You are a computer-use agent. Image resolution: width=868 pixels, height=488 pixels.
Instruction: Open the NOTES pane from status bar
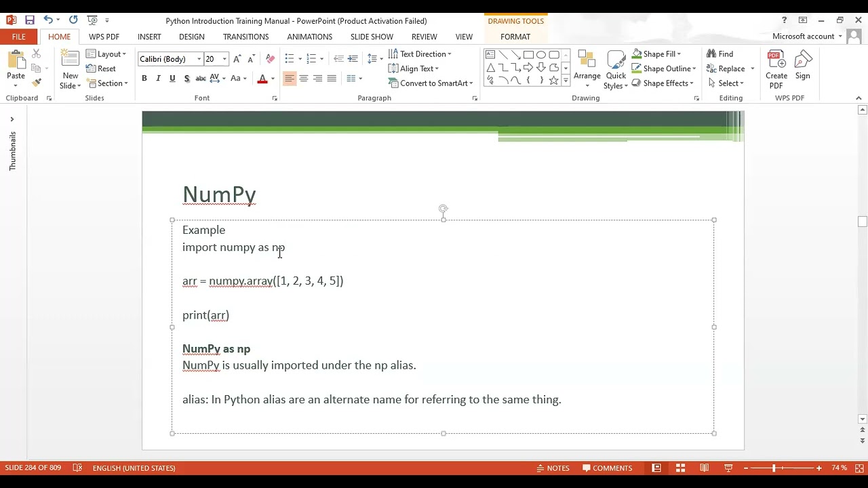[x=553, y=468]
